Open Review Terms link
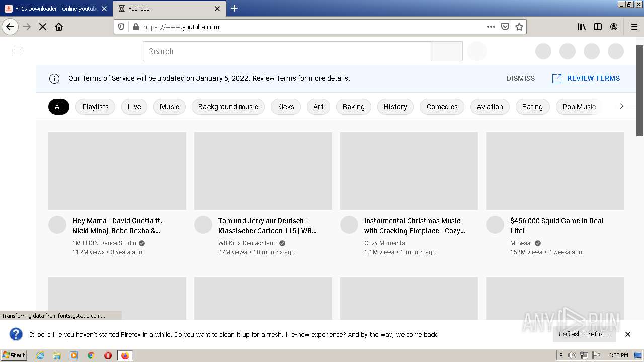The height and width of the screenshot is (362, 644). (x=593, y=78)
